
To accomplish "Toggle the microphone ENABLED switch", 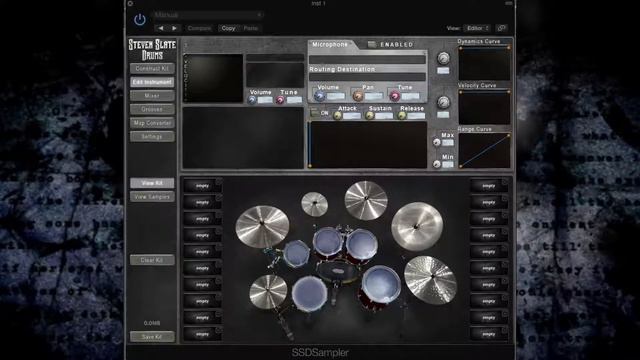I will pos(372,44).
